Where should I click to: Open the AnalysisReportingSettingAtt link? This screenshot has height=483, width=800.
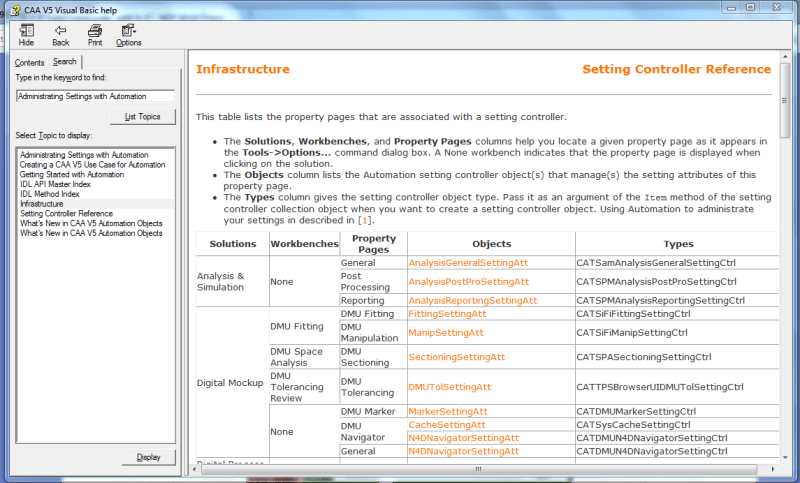click(x=472, y=300)
